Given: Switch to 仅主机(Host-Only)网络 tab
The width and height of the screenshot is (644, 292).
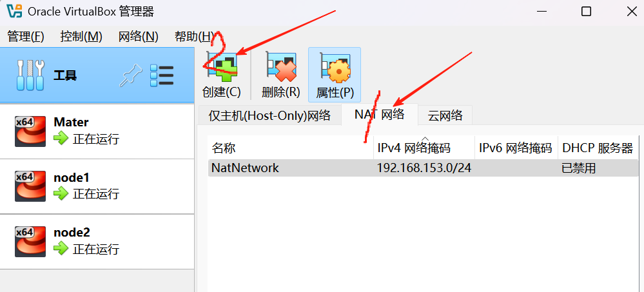Looking at the screenshot, I should [269, 115].
